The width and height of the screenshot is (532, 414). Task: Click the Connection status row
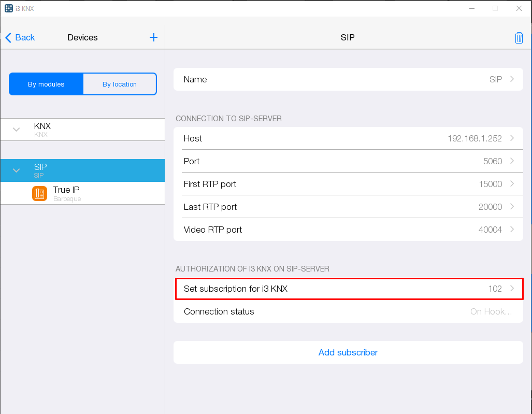348,311
